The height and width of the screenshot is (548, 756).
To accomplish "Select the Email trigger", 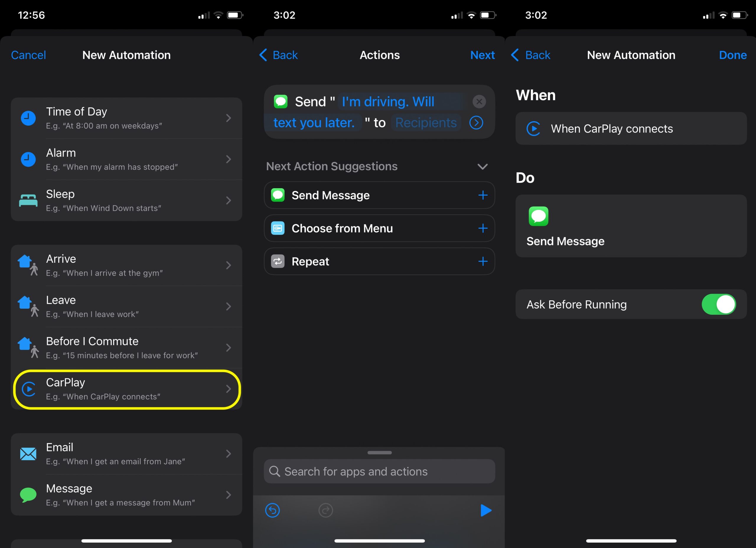I will click(x=126, y=454).
